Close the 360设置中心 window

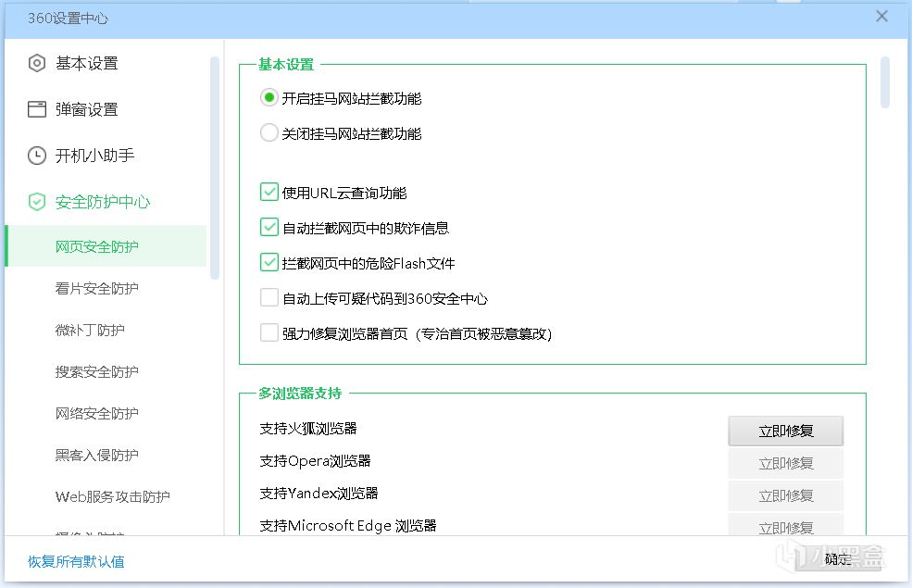point(881,17)
